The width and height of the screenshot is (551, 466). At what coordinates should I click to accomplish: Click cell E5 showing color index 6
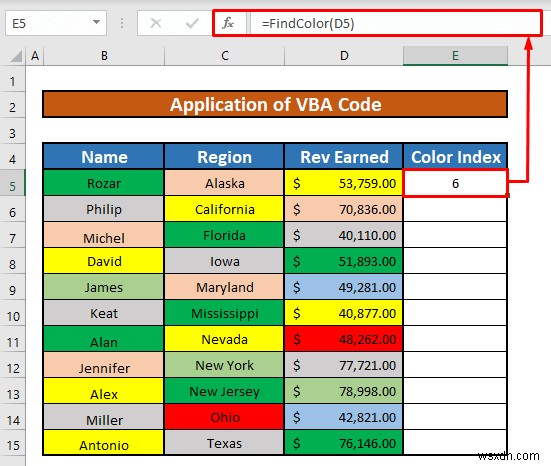tap(455, 183)
